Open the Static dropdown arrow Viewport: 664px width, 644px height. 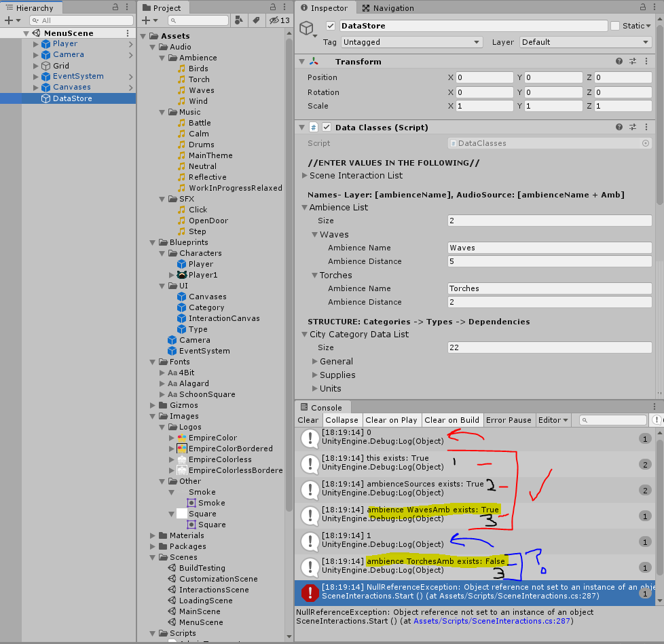coord(648,26)
